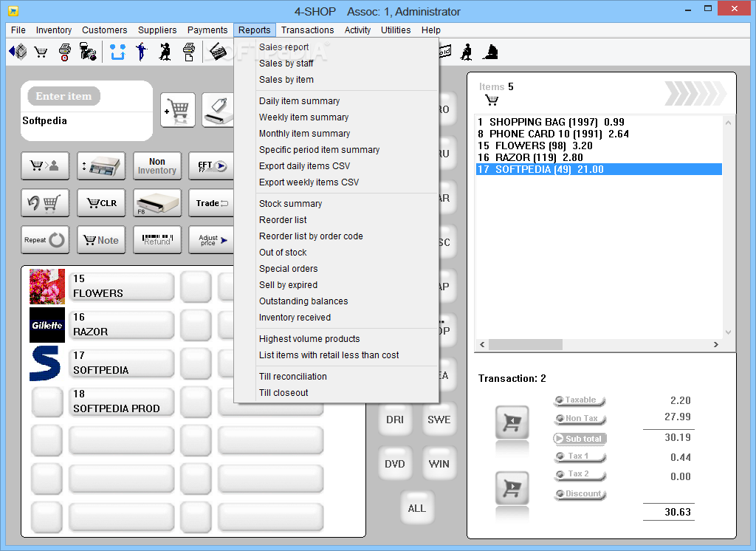This screenshot has height=551, width=756.
Task: Open the Stock summary report
Action: [291, 204]
